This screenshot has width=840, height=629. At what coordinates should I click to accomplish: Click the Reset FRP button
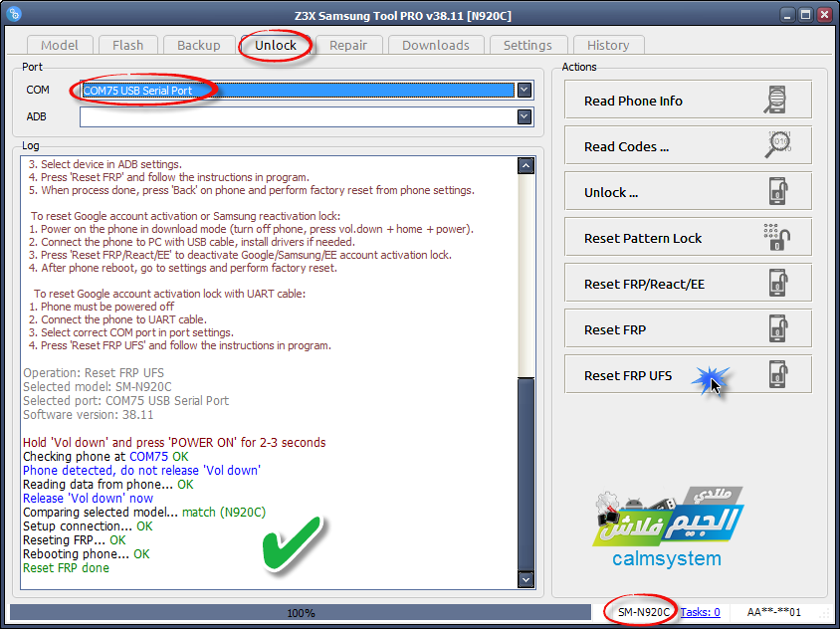click(x=688, y=328)
